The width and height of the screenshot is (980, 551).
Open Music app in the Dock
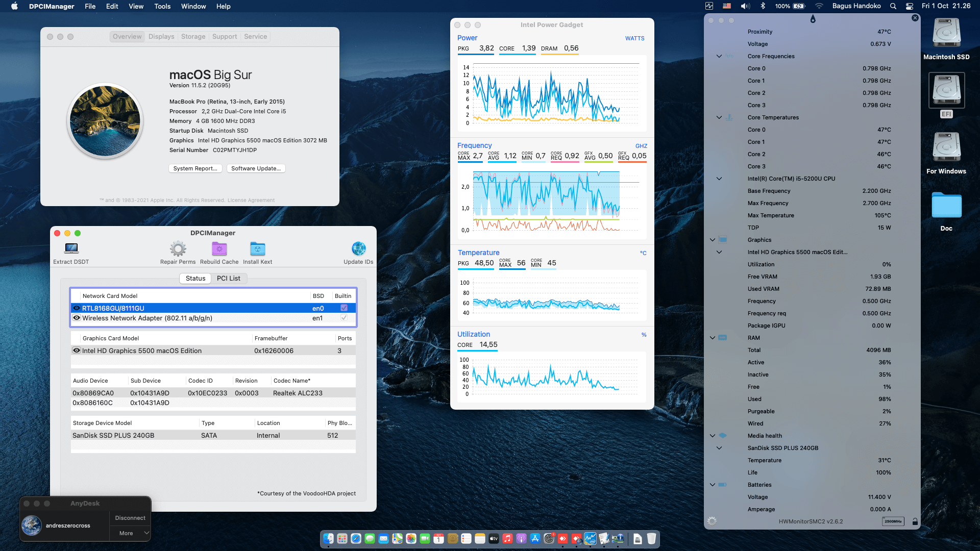pyautogui.click(x=507, y=538)
